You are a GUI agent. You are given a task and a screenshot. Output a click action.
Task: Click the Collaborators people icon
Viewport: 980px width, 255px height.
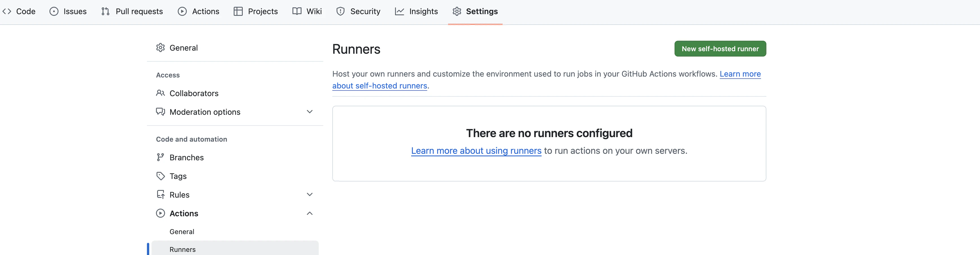[161, 93]
